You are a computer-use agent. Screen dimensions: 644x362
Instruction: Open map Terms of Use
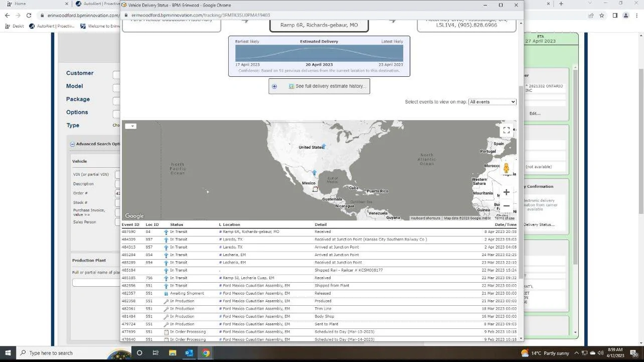pos(505,218)
